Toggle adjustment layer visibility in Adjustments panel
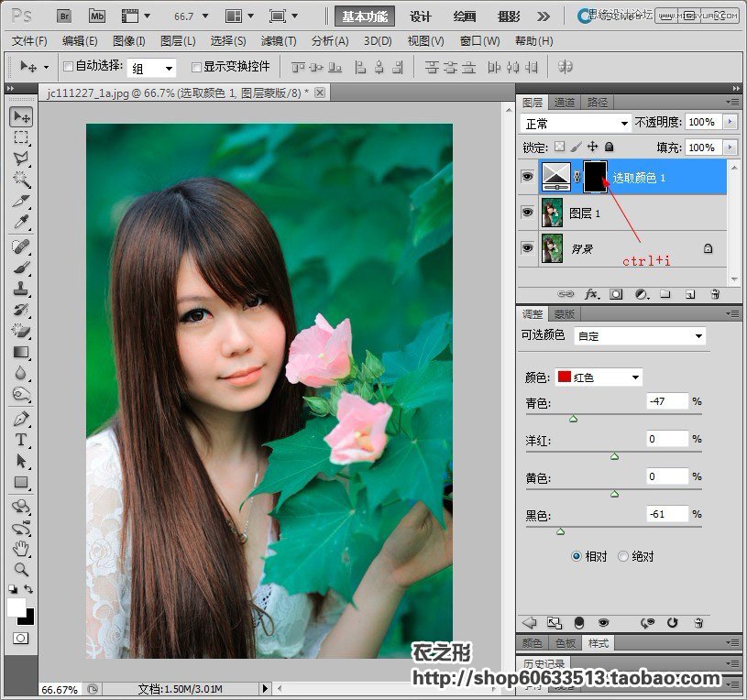The width and height of the screenshot is (747, 700). pos(603,622)
